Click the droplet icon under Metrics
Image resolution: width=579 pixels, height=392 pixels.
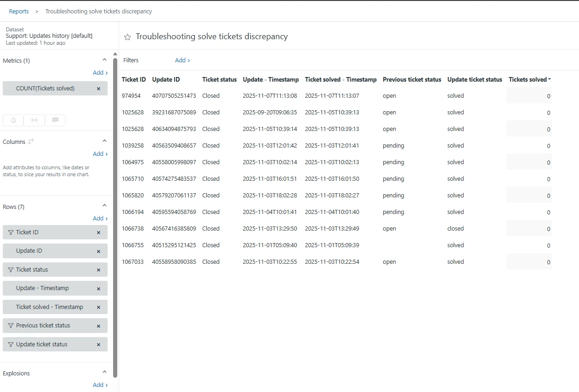(13, 120)
